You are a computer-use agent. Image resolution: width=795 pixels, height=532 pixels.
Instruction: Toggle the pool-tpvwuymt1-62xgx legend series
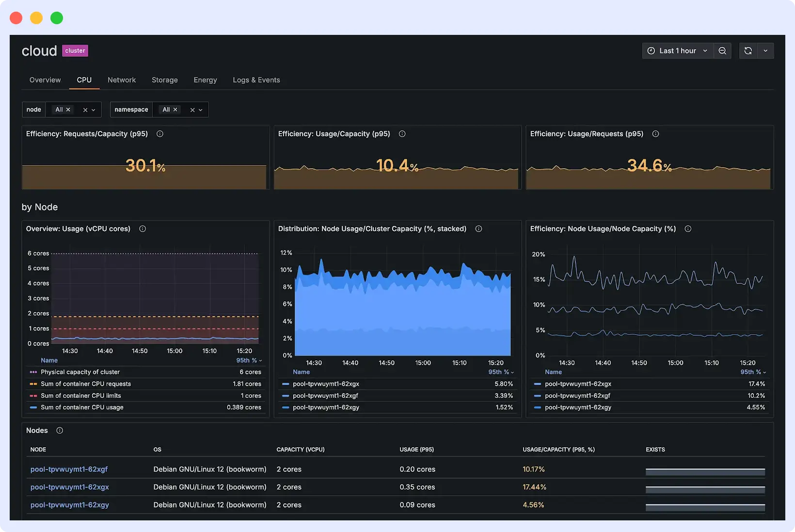[326, 384]
